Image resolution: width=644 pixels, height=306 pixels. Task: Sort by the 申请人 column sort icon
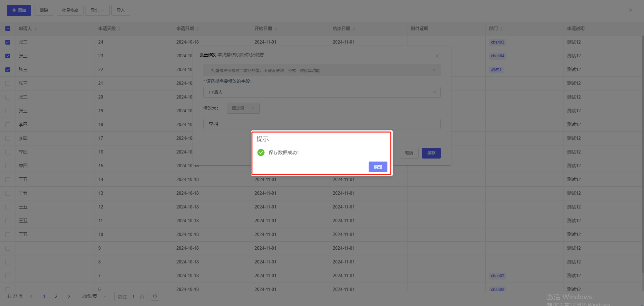36,29
